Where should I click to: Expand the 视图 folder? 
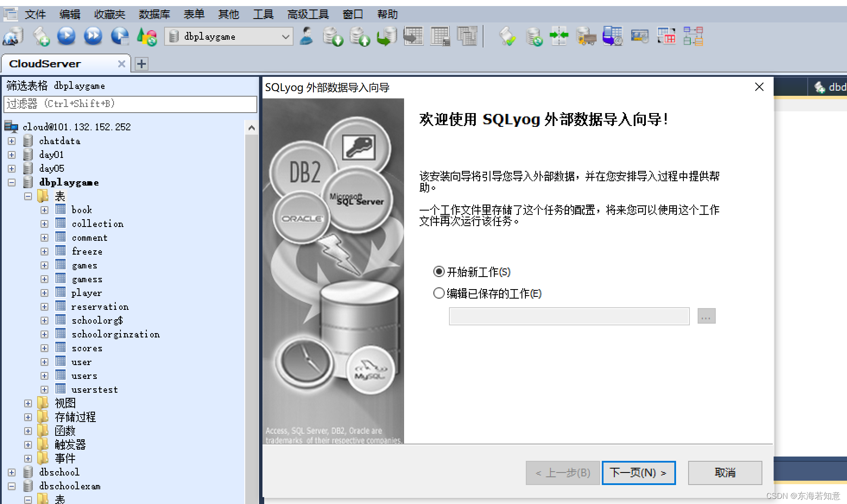(28, 403)
